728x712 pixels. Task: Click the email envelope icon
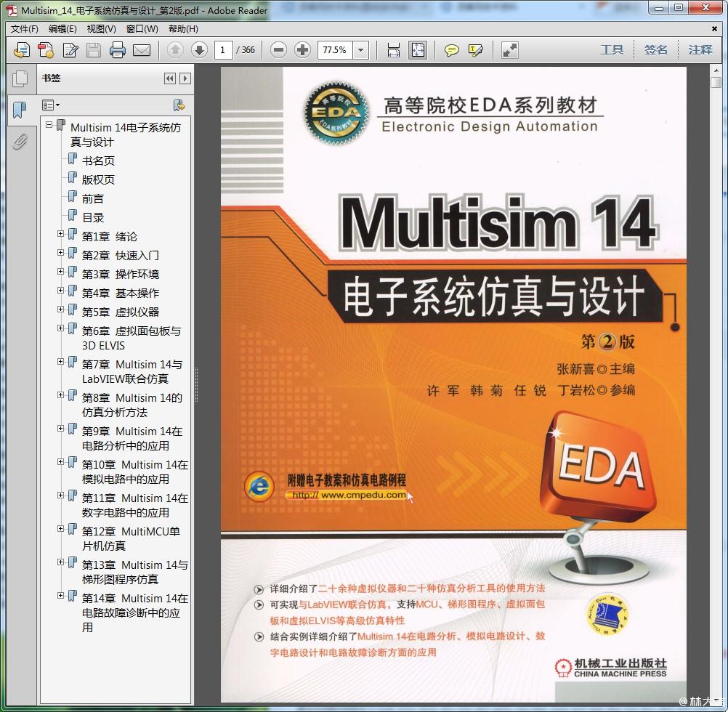click(x=141, y=50)
